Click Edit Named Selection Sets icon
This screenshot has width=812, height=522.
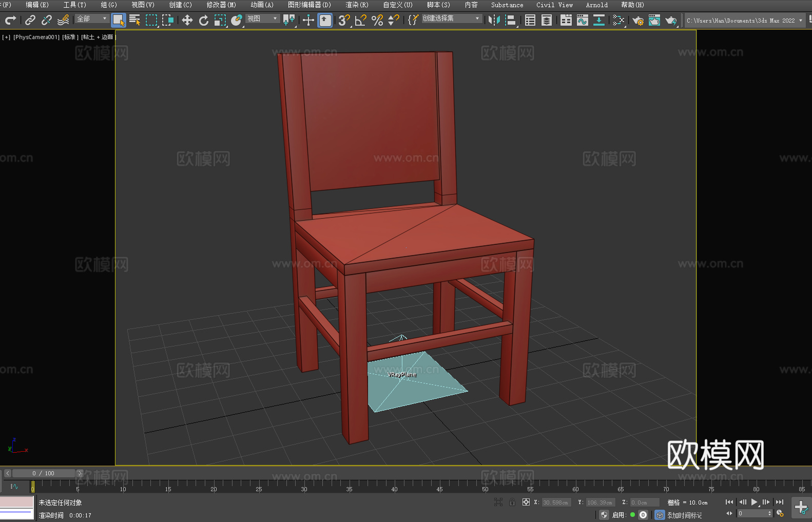[x=413, y=20]
